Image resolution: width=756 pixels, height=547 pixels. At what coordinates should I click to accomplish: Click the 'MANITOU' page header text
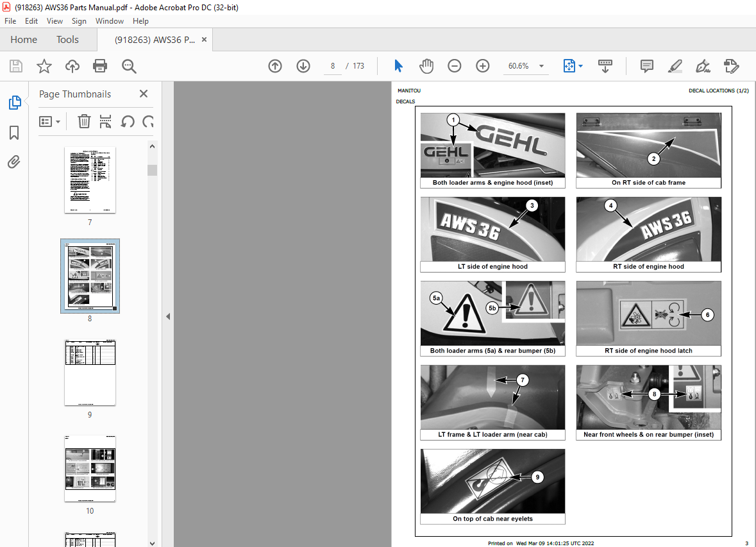click(x=409, y=90)
